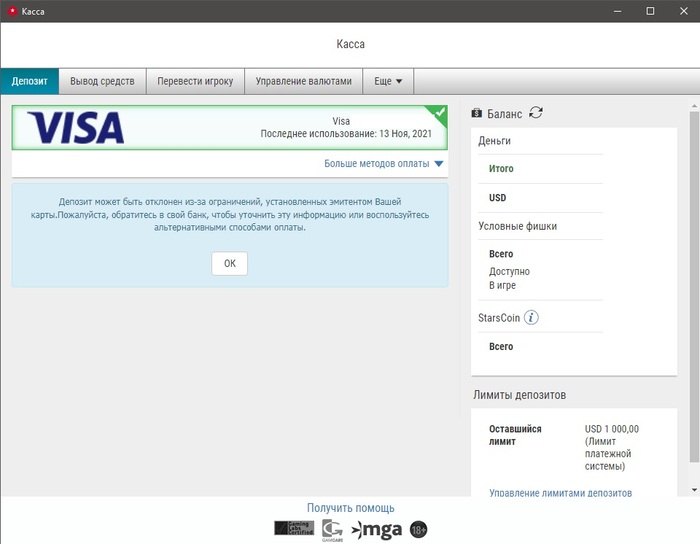700x544 pixels.
Task: Click the mga logo
Action: [376, 530]
